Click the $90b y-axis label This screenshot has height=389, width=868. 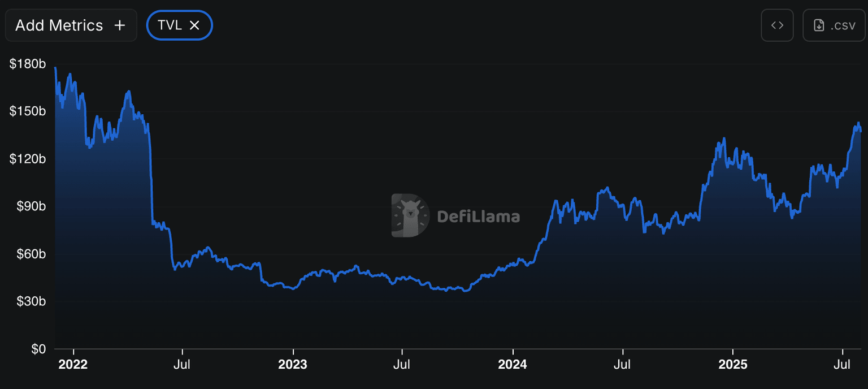coord(30,206)
